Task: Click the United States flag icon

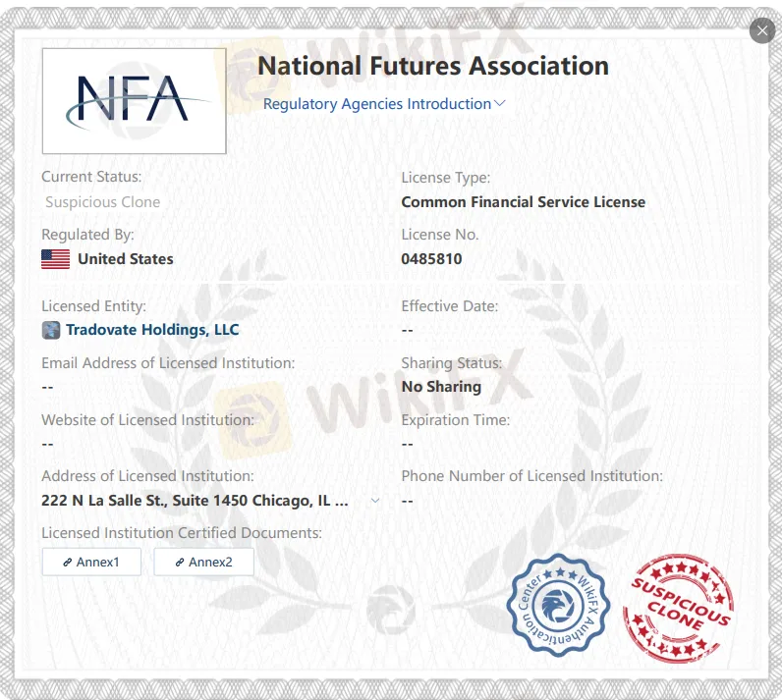Action: click(x=55, y=259)
